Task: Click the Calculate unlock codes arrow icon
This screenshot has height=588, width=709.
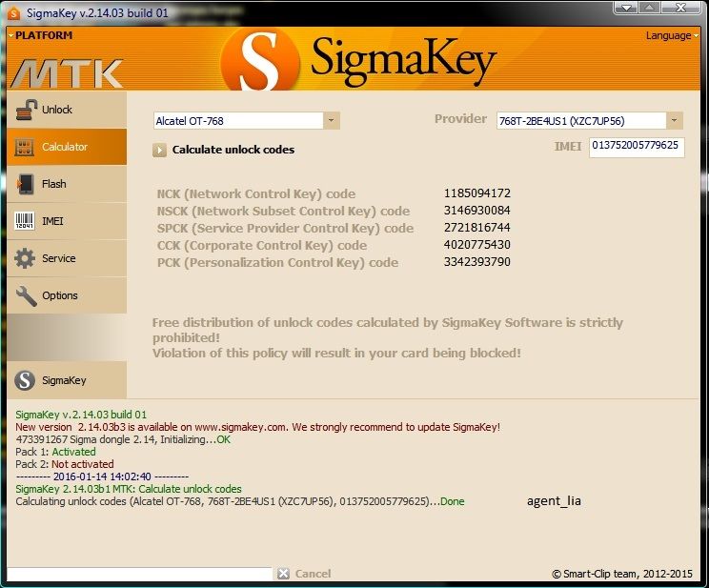Action: [159, 150]
